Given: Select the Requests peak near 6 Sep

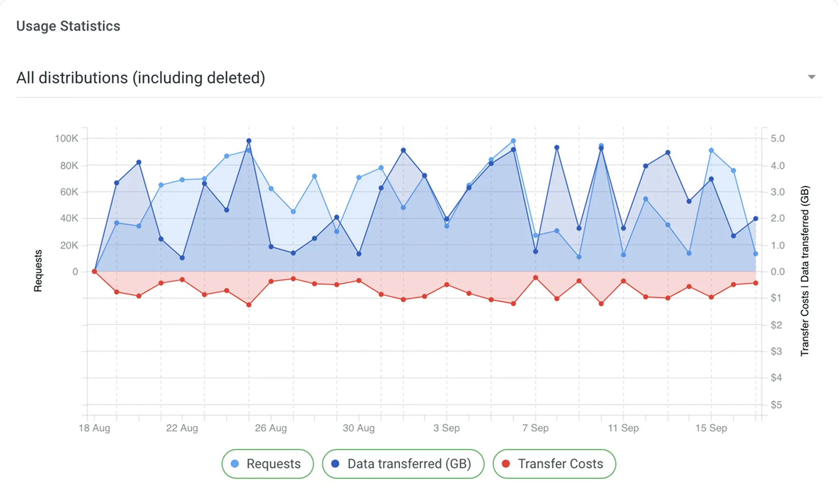Looking at the screenshot, I should 512,140.
